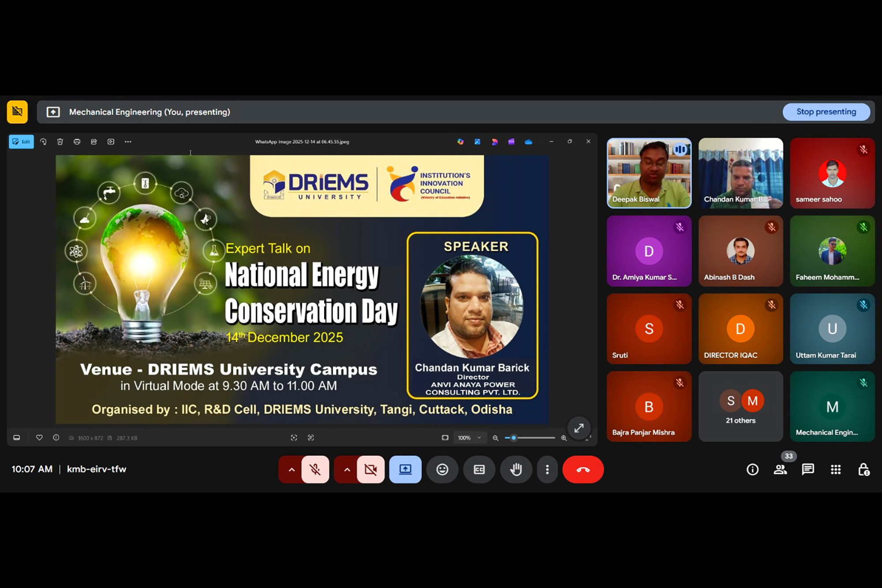Click the leave call button
882x588 pixels.
coord(583,469)
